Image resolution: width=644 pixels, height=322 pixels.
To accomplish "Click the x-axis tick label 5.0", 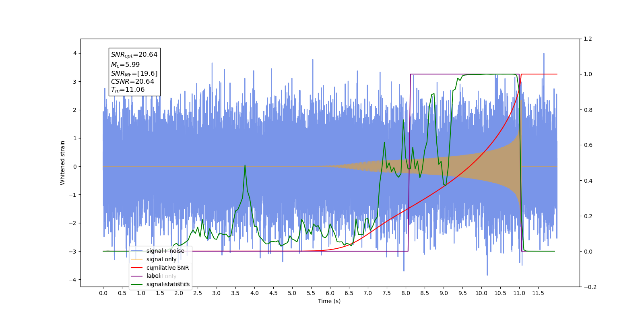I will tap(292, 293).
